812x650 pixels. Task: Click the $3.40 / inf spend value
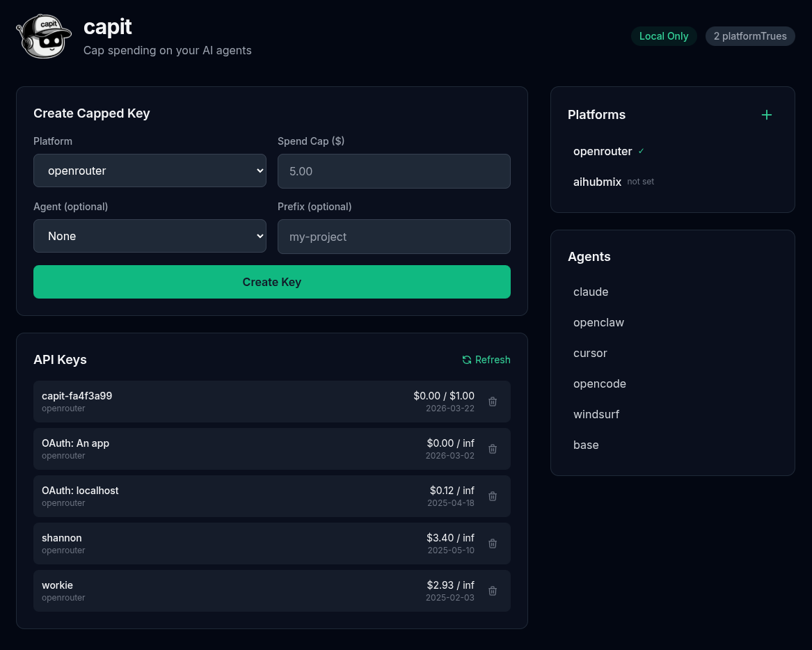[x=450, y=538]
